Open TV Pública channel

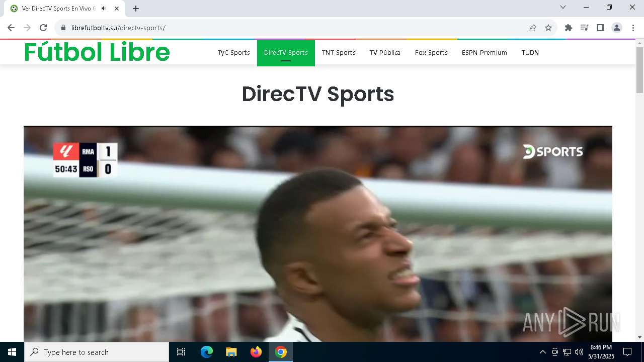coord(385,53)
